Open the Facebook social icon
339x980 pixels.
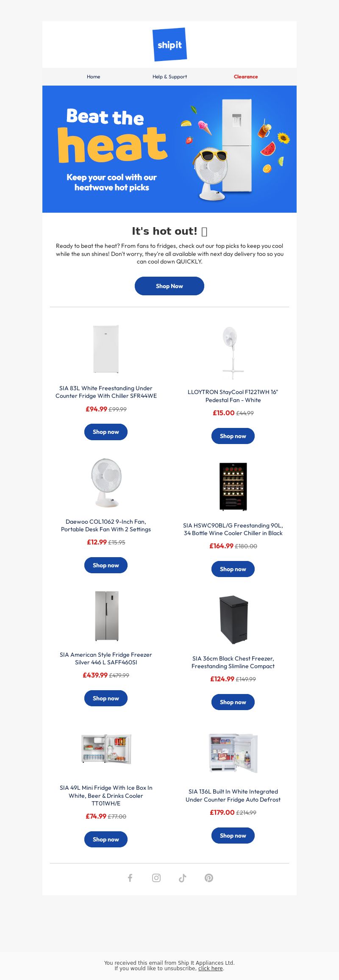coord(130,878)
